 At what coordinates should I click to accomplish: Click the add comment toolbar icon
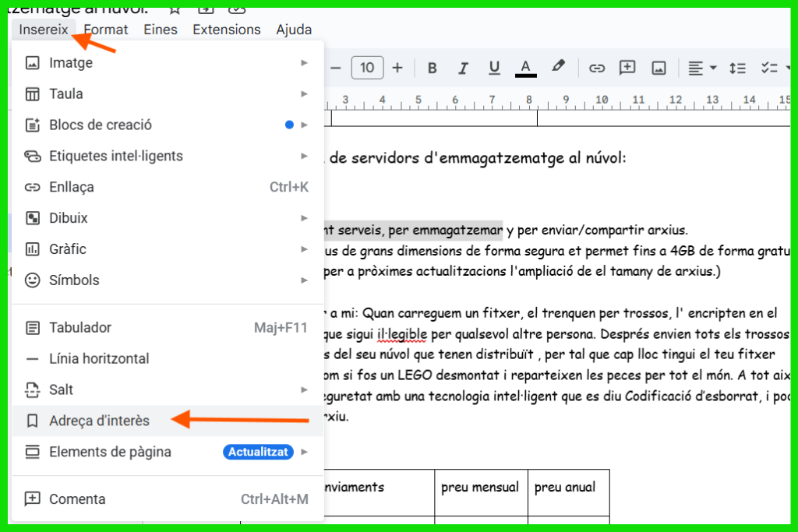click(x=627, y=68)
